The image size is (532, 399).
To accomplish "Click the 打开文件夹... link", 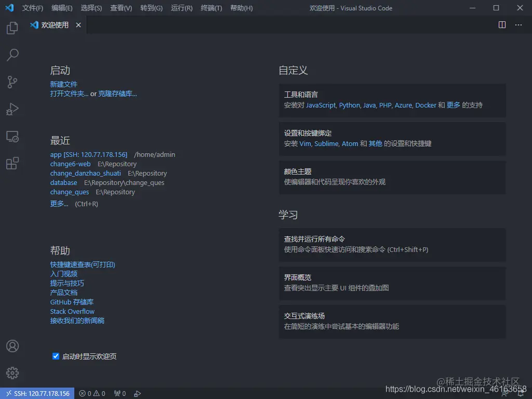I will [x=69, y=94].
